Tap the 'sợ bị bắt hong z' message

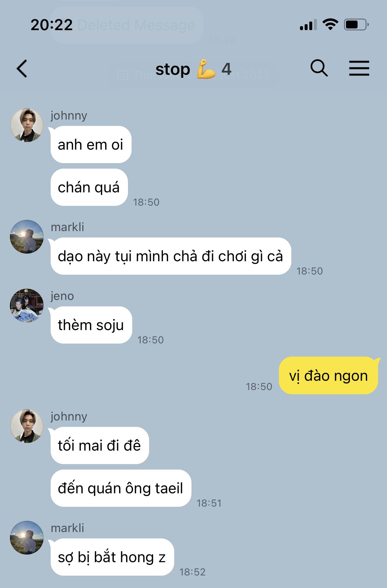[112, 557]
